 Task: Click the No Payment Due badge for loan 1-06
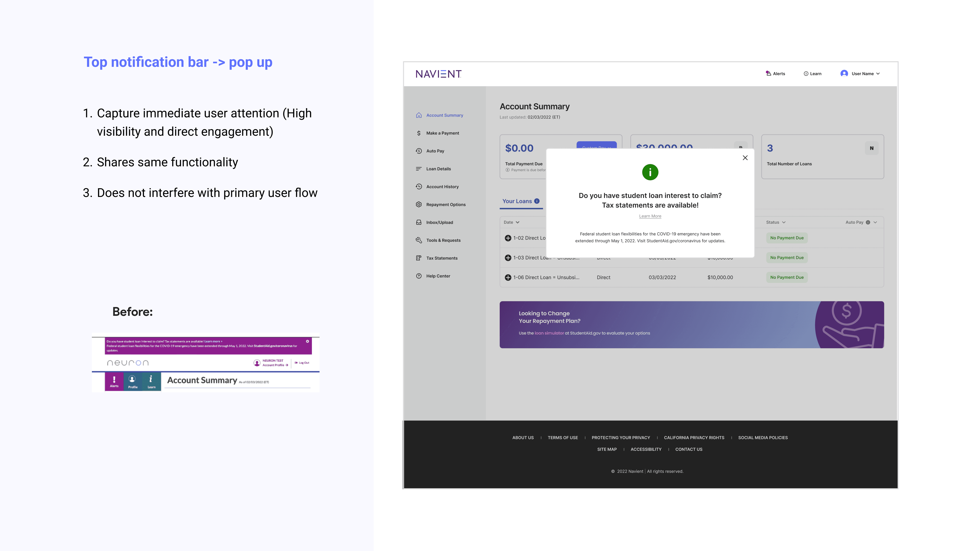click(787, 278)
